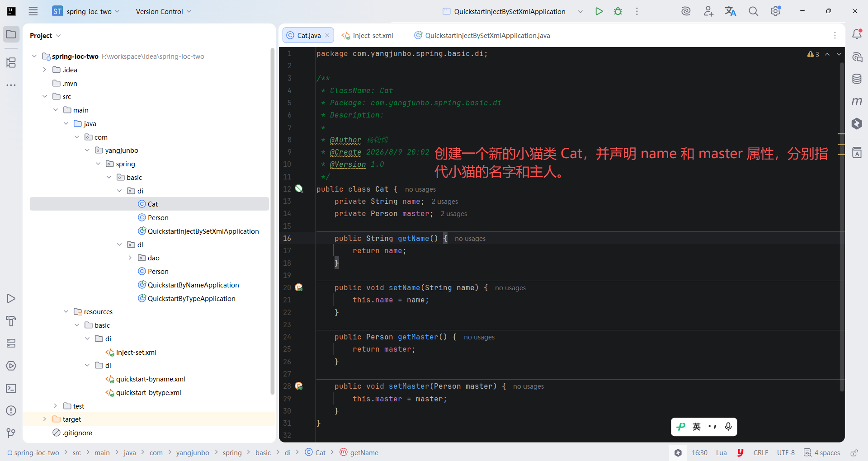Viewport: 868px width, 461px height.
Task: Open the Database tool window icon
Action: coord(857,79)
